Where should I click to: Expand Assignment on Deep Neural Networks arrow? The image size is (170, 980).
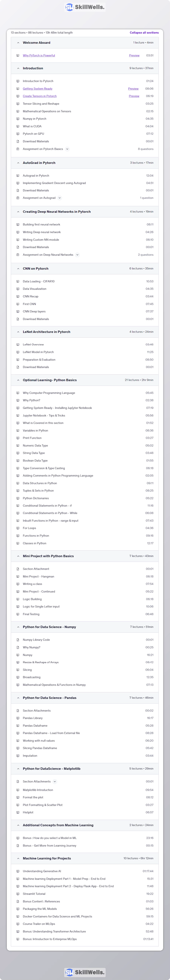tap(77, 255)
